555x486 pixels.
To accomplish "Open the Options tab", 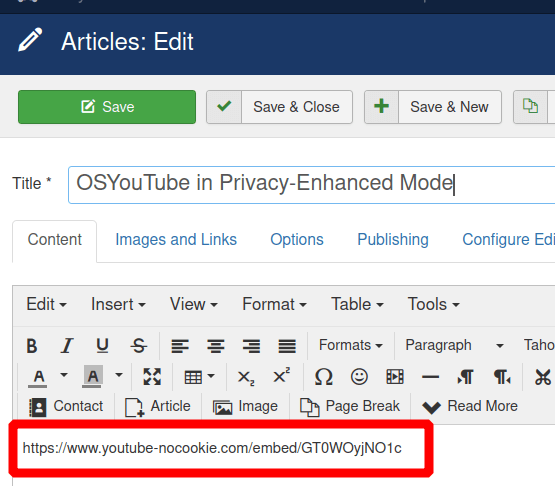I will coord(297,240).
